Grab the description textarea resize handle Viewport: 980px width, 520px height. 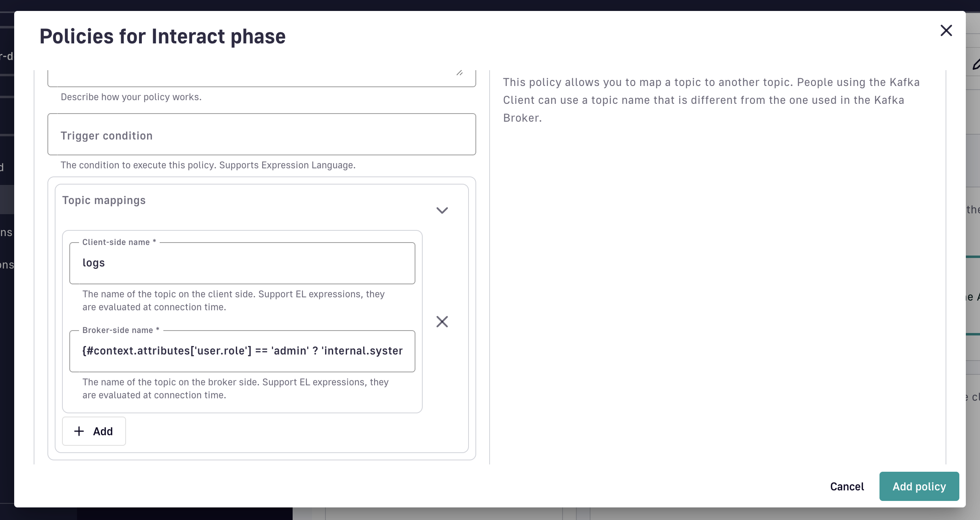point(460,73)
